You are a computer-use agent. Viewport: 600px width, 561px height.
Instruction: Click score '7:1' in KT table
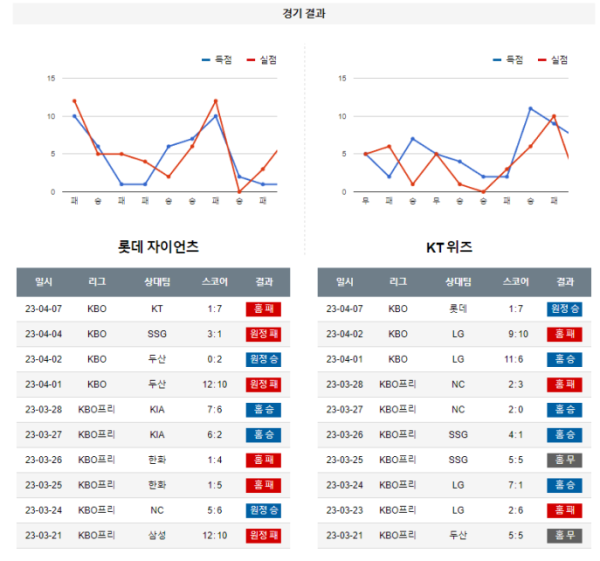(516, 485)
